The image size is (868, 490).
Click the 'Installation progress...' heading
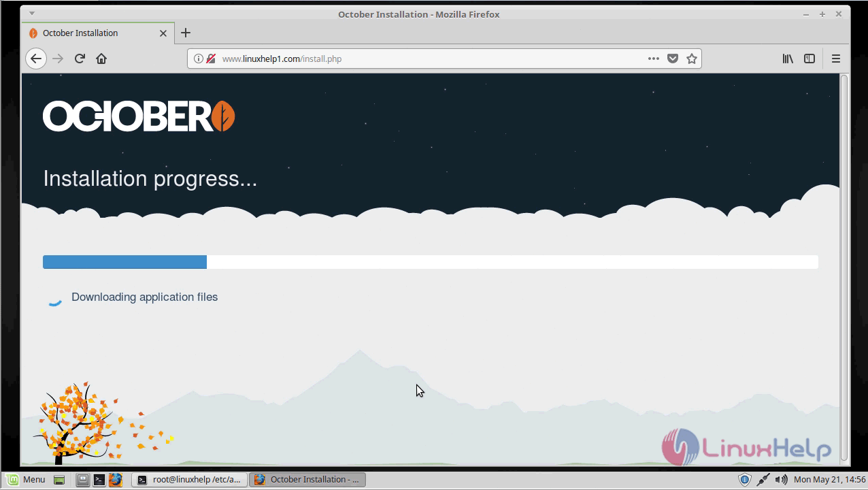pyautogui.click(x=150, y=178)
